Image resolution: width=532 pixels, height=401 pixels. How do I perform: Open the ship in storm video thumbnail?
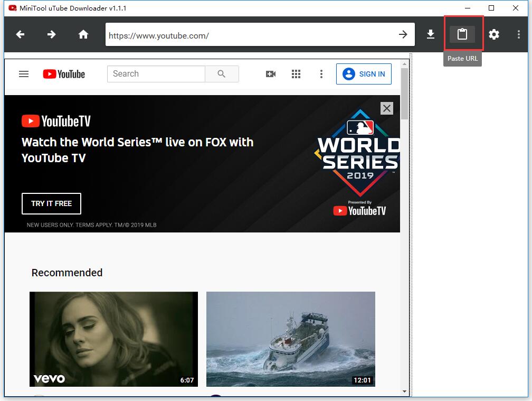290,339
